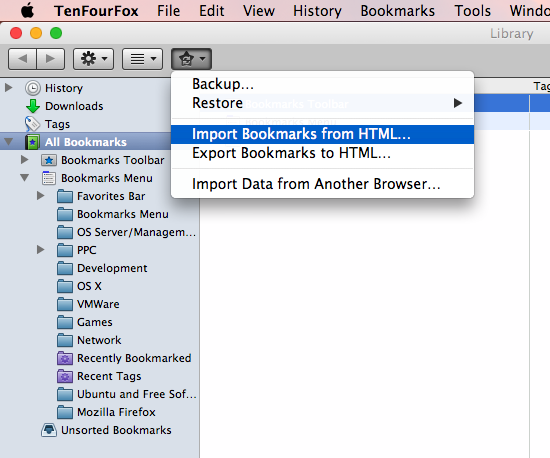
Task: Select the History tree item
Action: point(64,88)
